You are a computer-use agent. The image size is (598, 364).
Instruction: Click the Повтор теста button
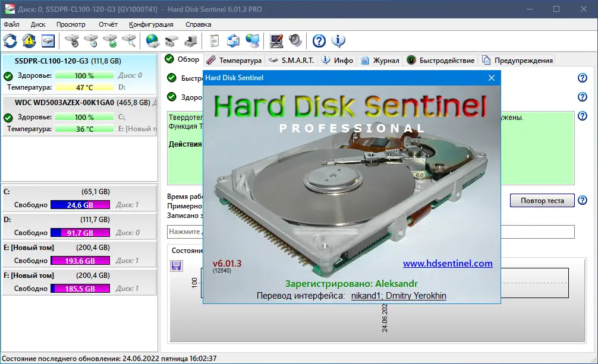tap(542, 201)
